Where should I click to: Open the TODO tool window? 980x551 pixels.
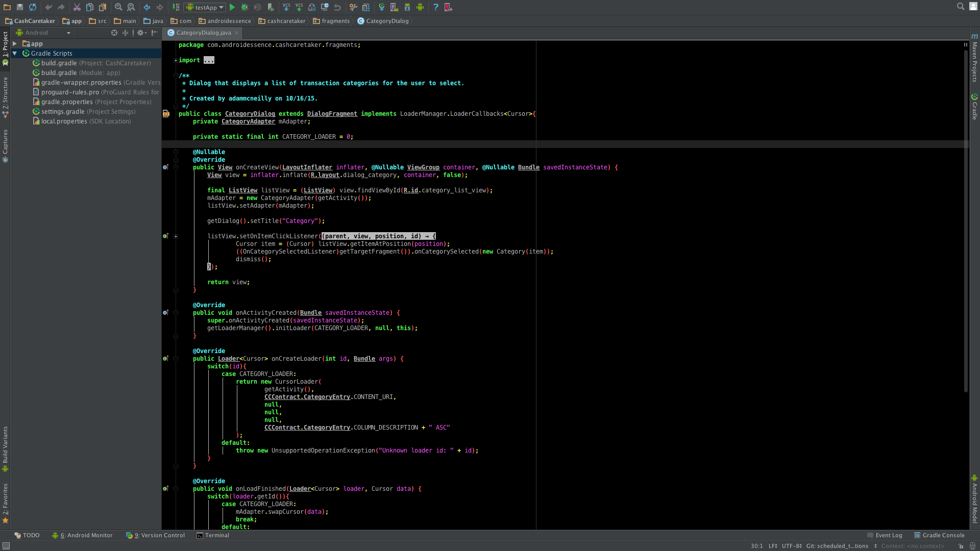click(27, 535)
